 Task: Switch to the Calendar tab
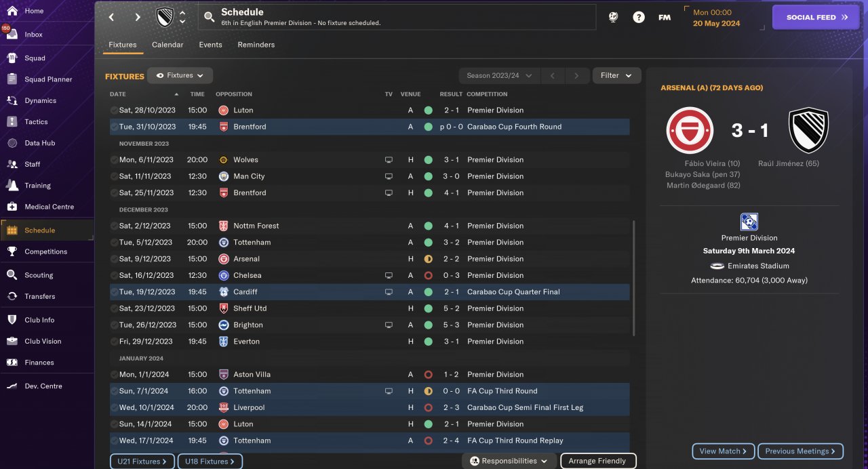coord(167,45)
